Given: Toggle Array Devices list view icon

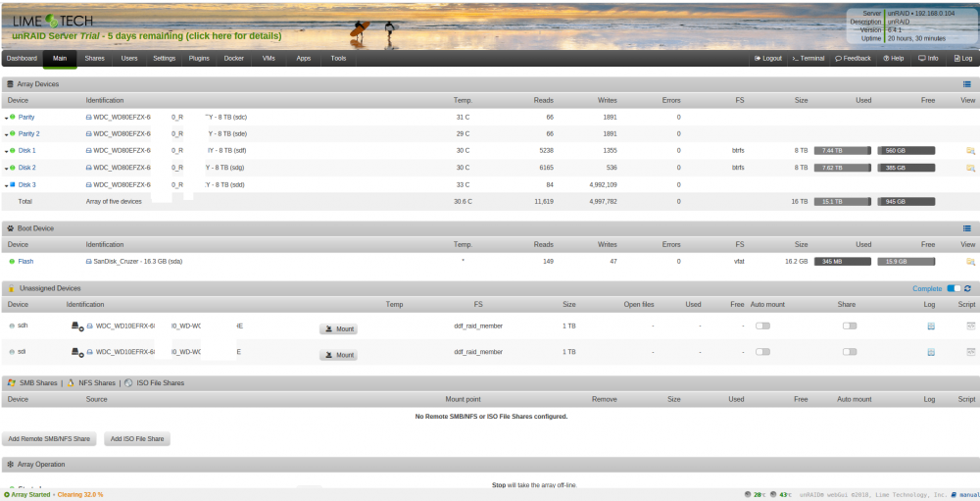Looking at the screenshot, I should [967, 83].
